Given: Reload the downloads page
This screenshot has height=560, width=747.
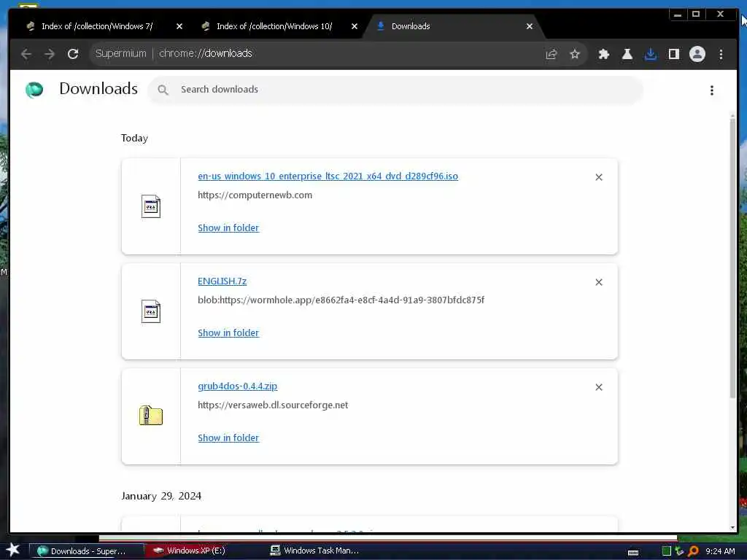Looking at the screenshot, I should click(x=73, y=54).
